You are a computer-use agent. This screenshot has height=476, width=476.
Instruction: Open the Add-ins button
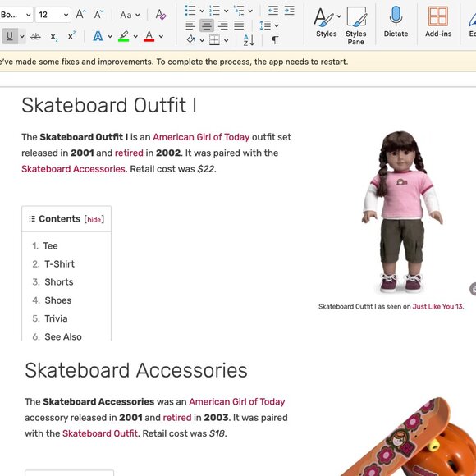[438, 22]
